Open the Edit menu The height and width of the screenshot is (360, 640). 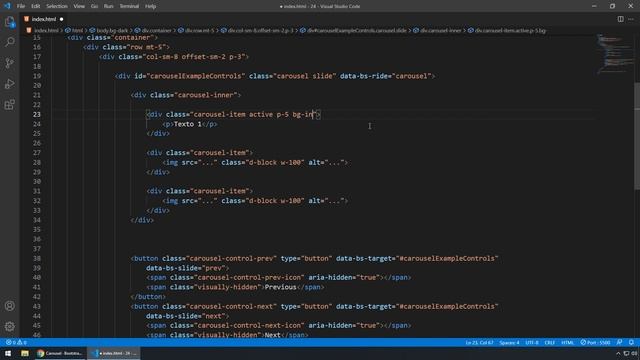(36, 6)
